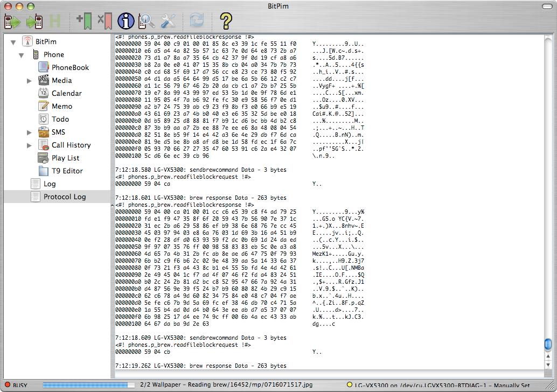Select the SMS label in tree
Screen dimensions: 557x392
click(58, 132)
